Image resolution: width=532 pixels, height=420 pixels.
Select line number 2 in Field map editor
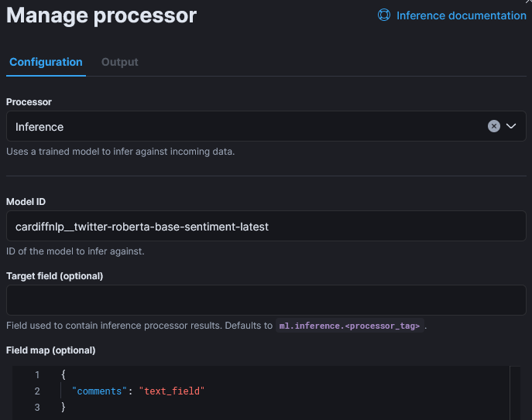36,391
